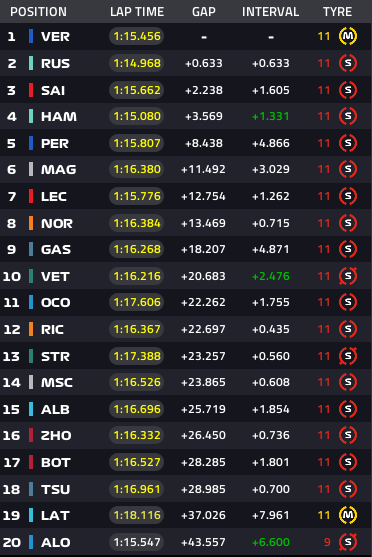Click Norris's soft tyre icon

pos(348,223)
